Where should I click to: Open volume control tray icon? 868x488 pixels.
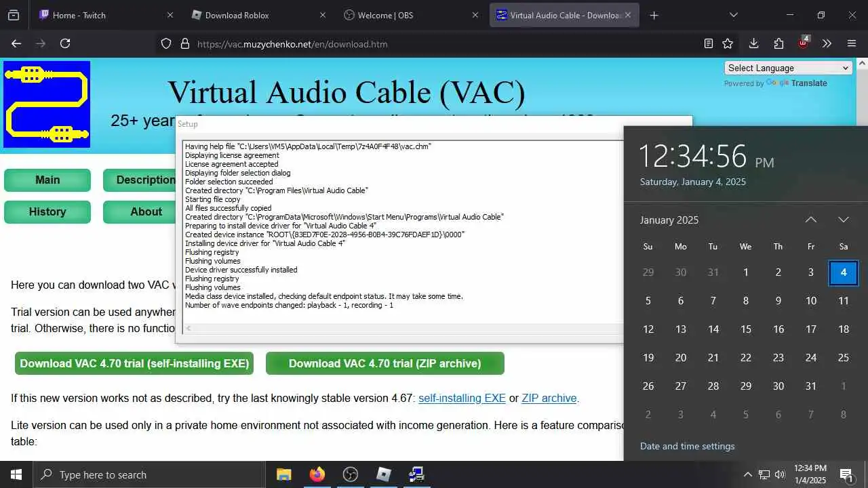pyautogui.click(x=780, y=474)
